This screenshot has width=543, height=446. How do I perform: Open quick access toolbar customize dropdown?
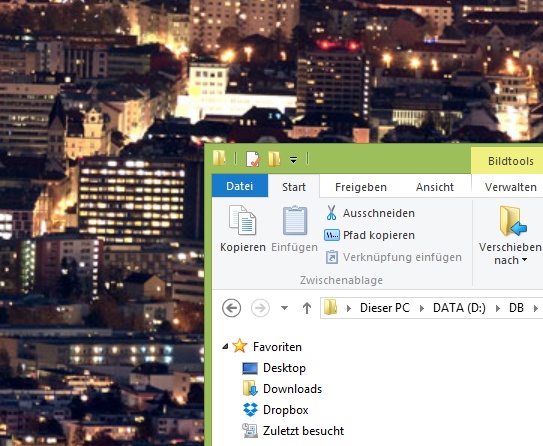click(293, 160)
